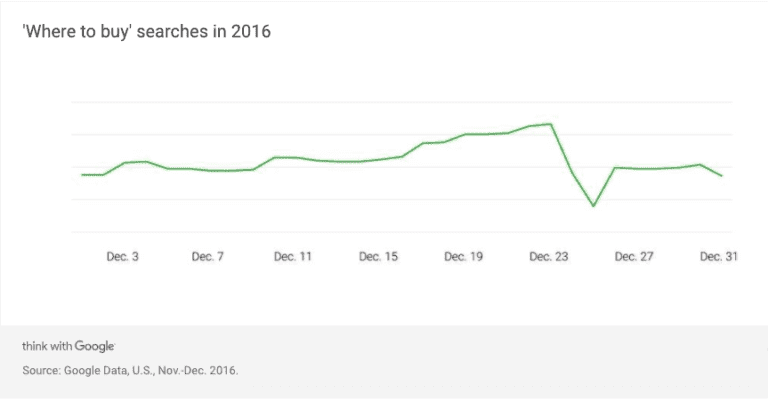Click the Dec. 27 axis label

pos(634,257)
